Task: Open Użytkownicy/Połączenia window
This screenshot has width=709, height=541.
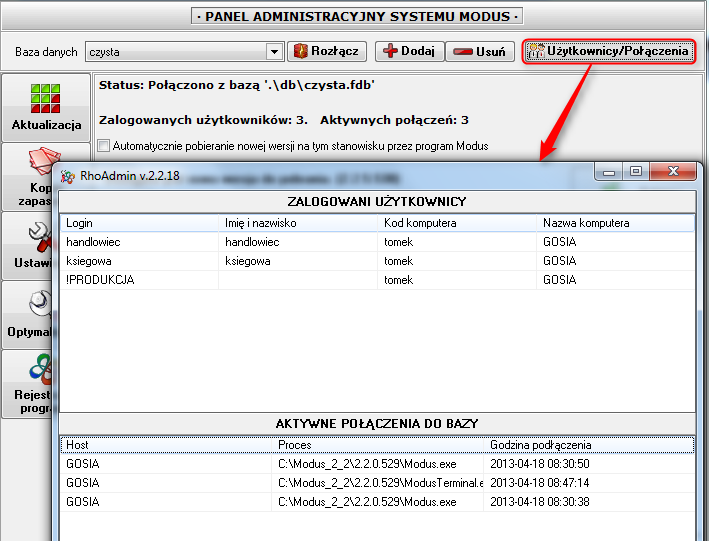Action: (608, 51)
